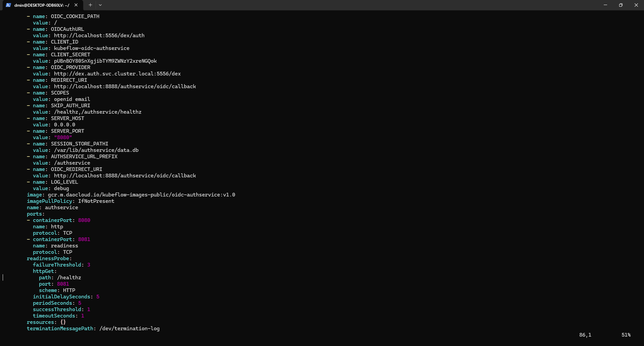Image resolution: width=644 pixels, height=346 pixels.
Task: Click the OIDC_REDIRECT_URI name entry
Action: click(76, 169)
